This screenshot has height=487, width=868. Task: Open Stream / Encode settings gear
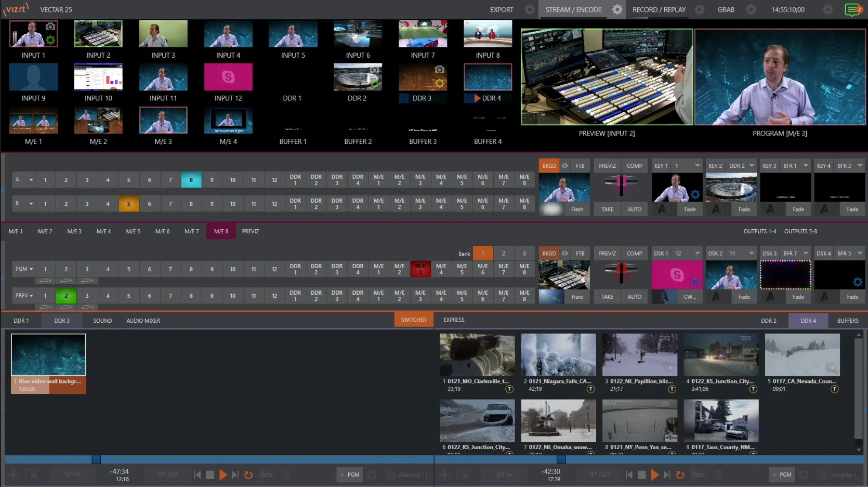(x=617, y=10)
